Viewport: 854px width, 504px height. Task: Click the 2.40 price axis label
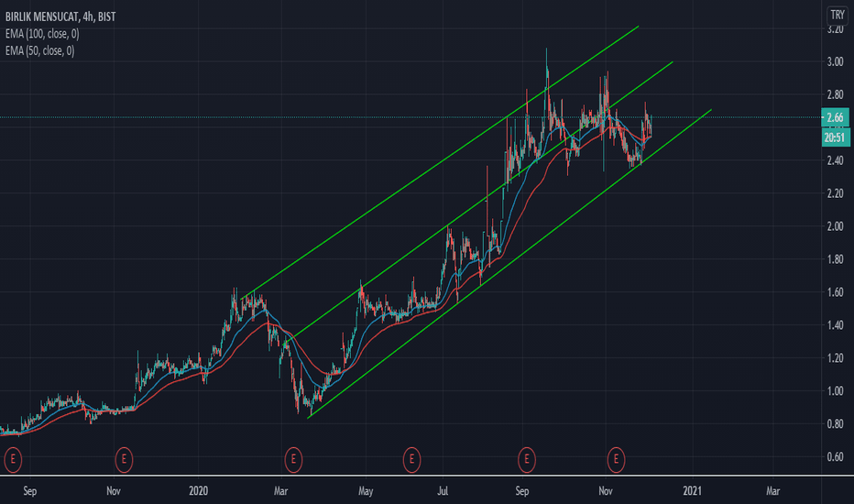click(x=835, y=160)
